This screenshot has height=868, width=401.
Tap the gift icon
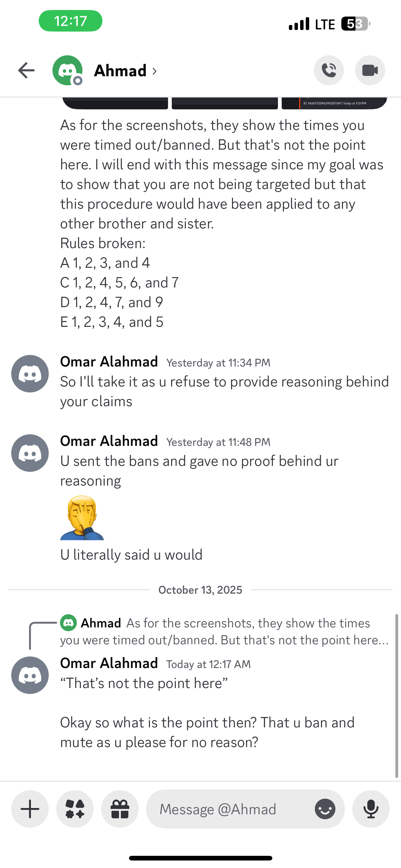120,809
